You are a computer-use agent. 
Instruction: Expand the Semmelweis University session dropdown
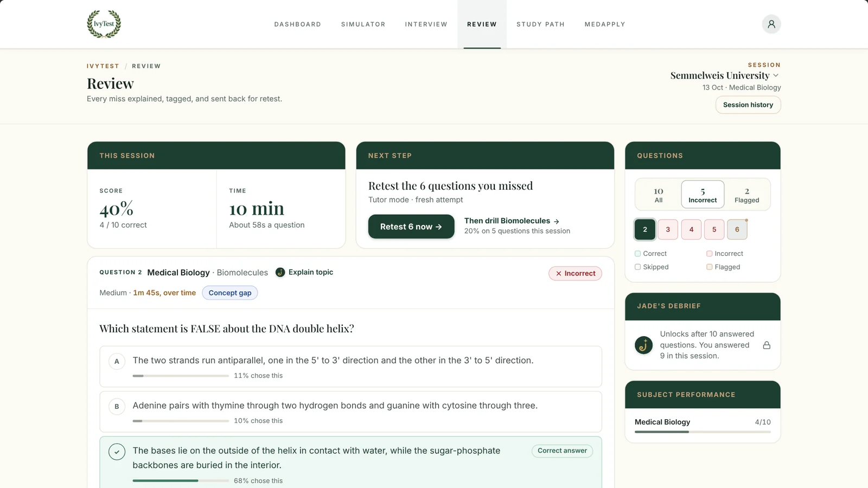pyautogui.click(x=725, y=75)
